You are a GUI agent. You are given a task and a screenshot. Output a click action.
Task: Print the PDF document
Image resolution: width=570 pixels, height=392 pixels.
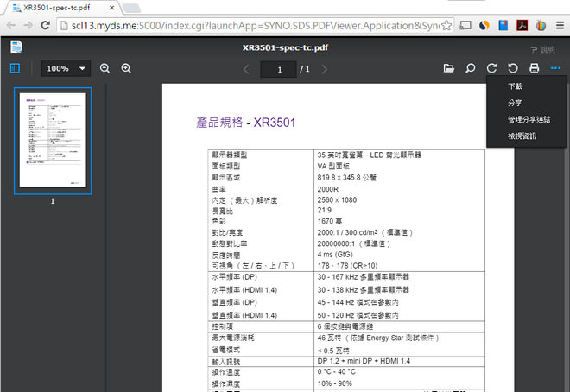click(534, 68)
